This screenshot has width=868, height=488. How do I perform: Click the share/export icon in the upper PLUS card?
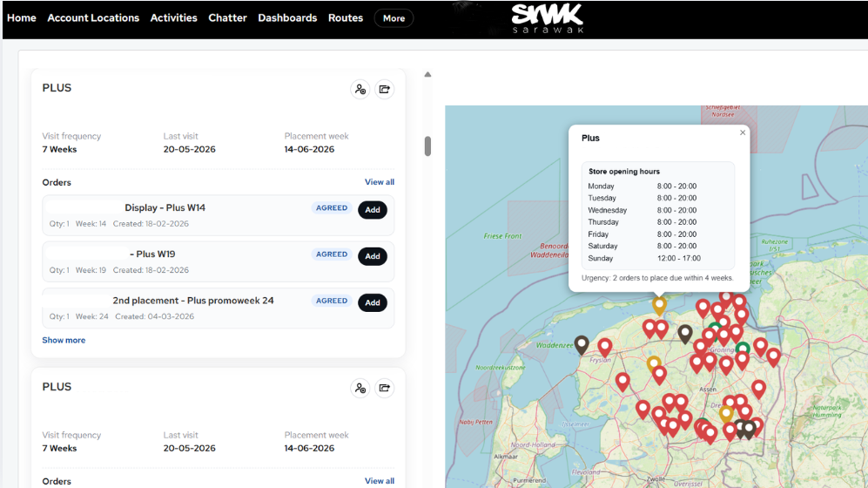click(x=384, y=89)
